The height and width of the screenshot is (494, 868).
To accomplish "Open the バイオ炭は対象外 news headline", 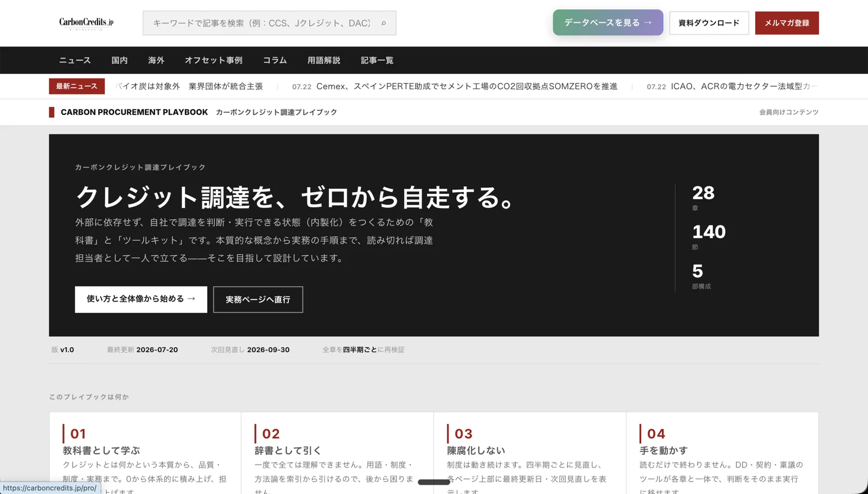I will [189, 86].
